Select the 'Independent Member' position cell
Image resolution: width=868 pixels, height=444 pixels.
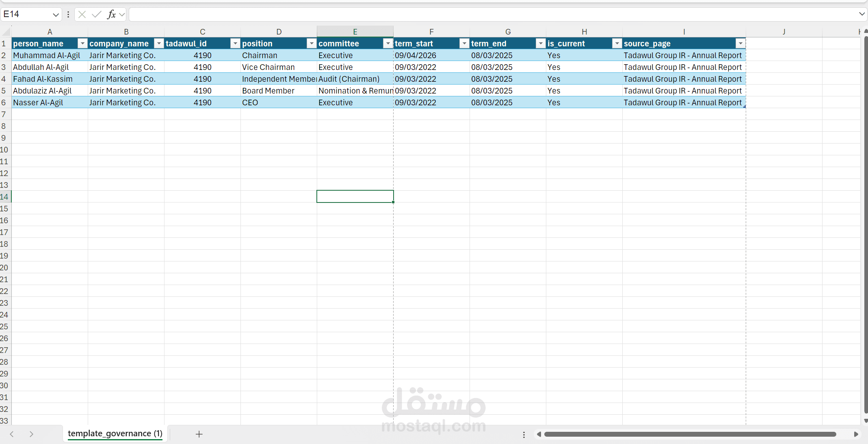click(279, 79)
